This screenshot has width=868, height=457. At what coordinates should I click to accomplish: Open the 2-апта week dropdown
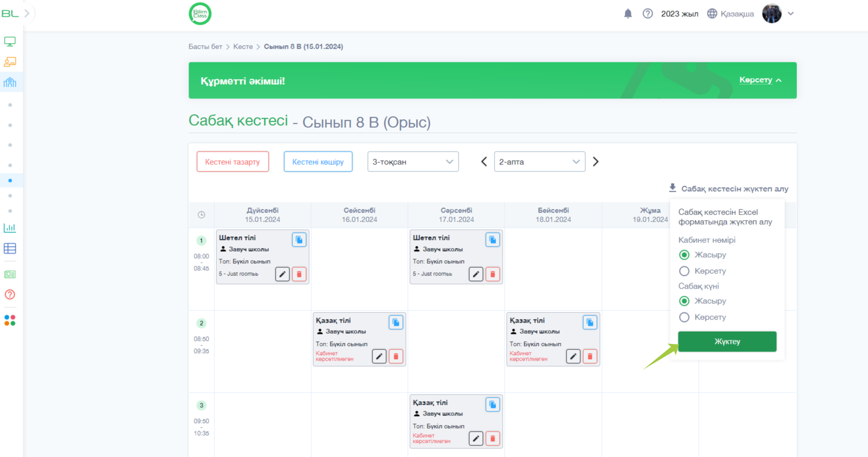(540, 162)
